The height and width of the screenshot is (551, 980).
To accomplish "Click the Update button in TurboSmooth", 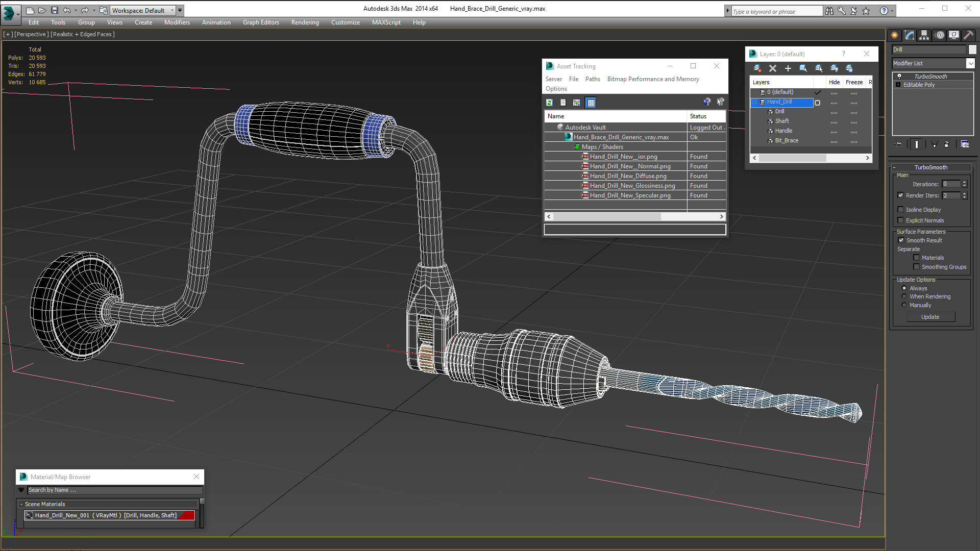I will [930, 317].
